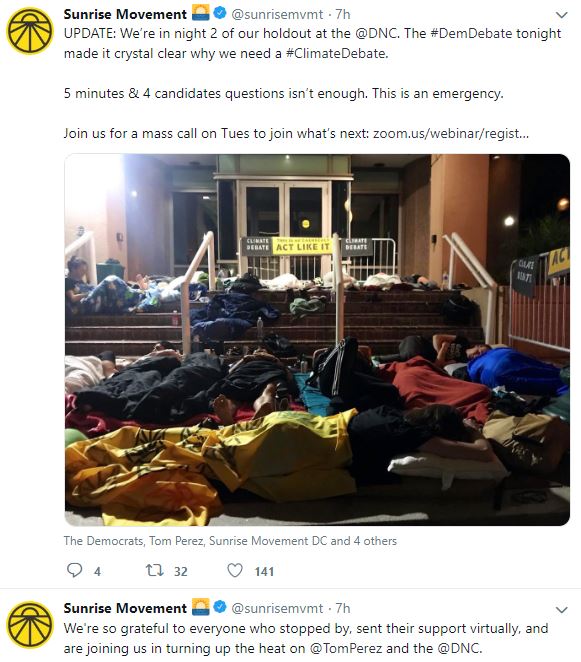The image size is (581, 662).
Task: Retweet the night 2 holdout update tweet
Action: coord(155,570)
